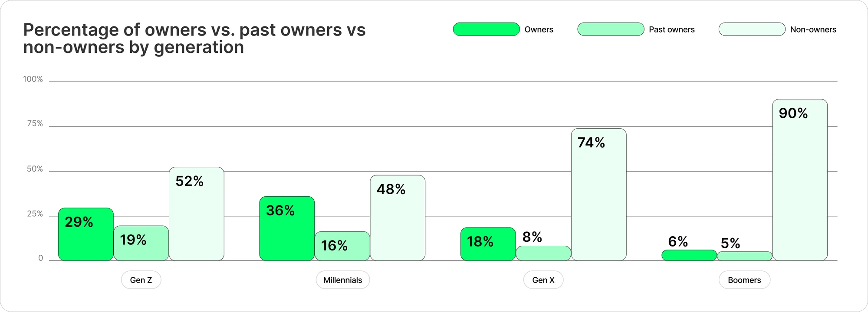Image resolution: width=868 pixels, height=312 pixels.
Task: Click the chart title text
Action: point(194,39)
